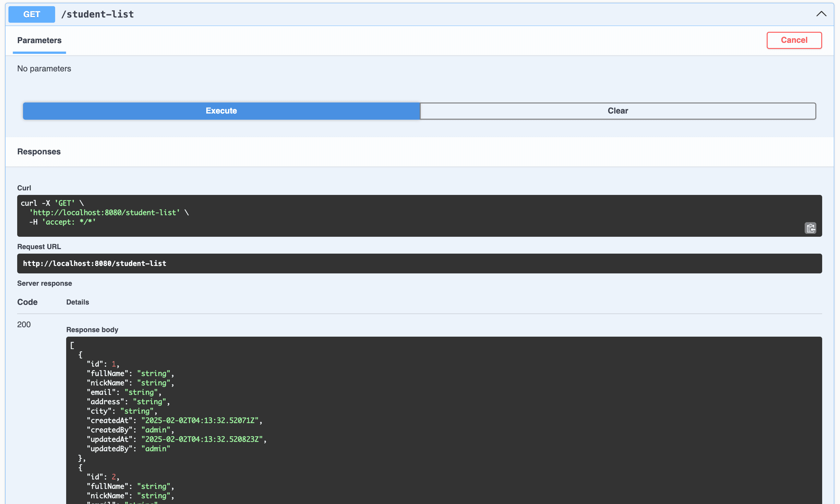Click the GET method badge
The width and height of the screenshot is (840, 504).
[x=31, y=14]
